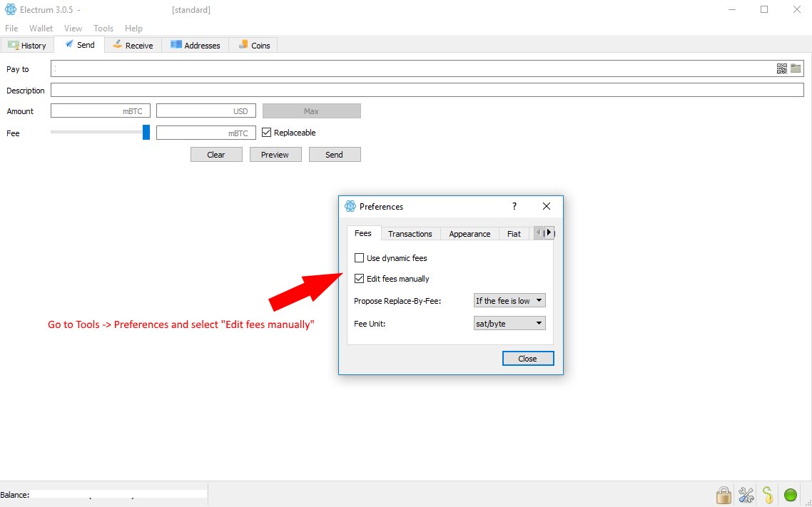Open the Transactions tab in Preferences
Viewport: 812px width, 507px height.
click(x=410, y=234)
